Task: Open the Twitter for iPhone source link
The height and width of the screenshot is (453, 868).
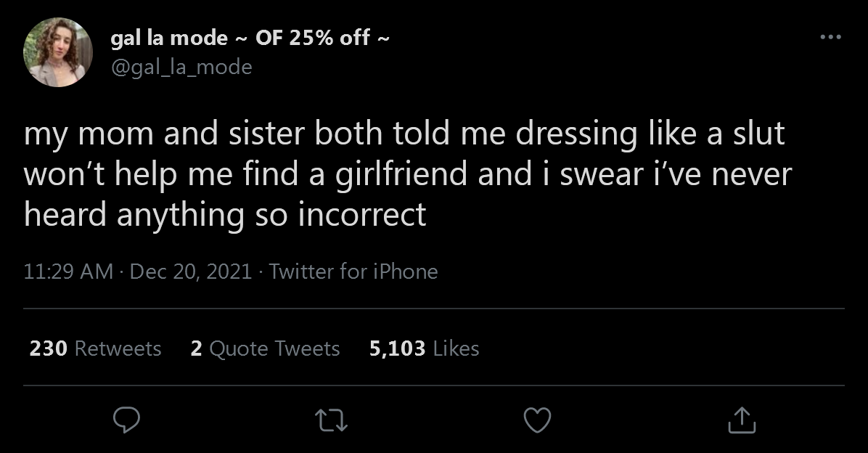Action: pos(353,272)
